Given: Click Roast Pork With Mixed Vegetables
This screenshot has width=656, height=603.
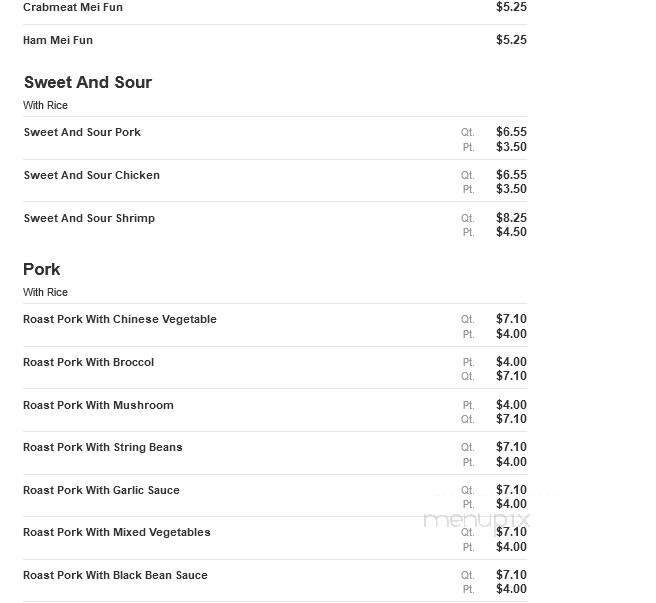Looking at the screenshot, I should pos(117,532).
